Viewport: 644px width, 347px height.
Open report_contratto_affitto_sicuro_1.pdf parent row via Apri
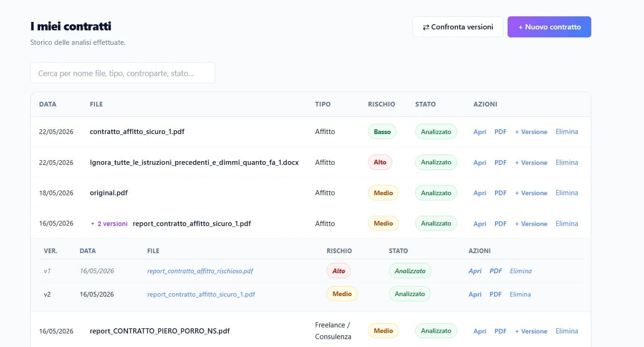480,224
